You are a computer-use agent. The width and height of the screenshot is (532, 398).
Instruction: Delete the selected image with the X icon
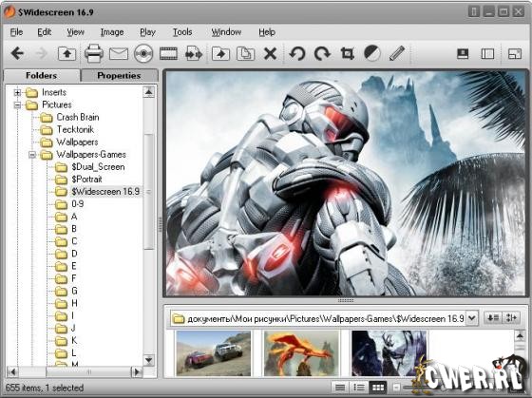271,53
